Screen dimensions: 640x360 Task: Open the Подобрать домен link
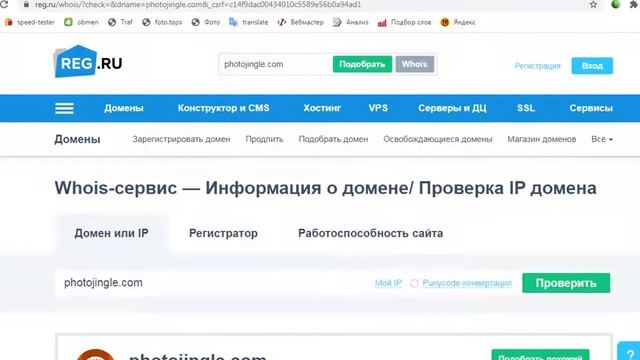(333, 139)
